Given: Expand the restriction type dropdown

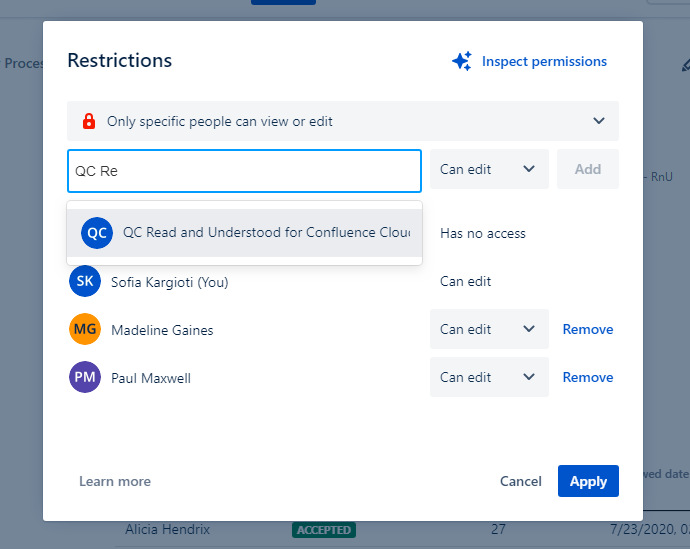Looking at the screenshot, I should click(598, 121).
